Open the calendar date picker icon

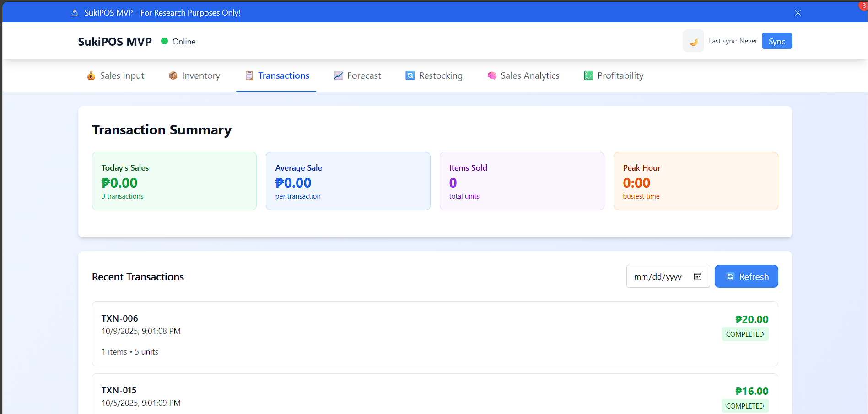pos(698,276)
